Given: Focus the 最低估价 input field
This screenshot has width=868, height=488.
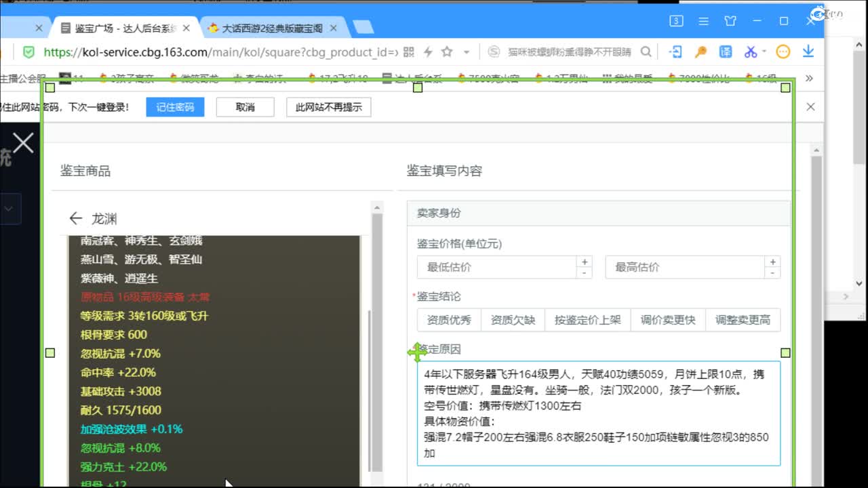Looking at the screenshot, I should click(497, 267).
